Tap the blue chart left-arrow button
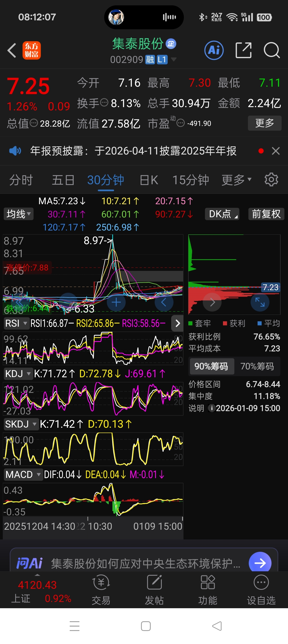The width and height of the screenshot is (288, 644). tap(164, 302)
